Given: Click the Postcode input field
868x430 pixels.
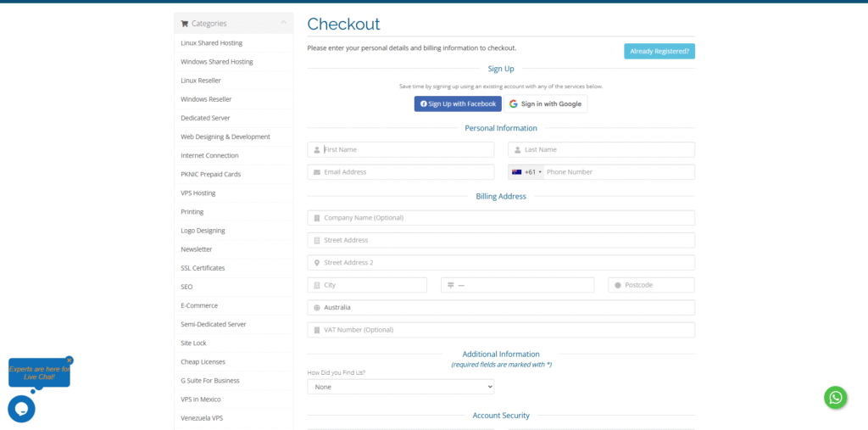Looking at the screenshot, I should pyautogui.click(x=651, y=285).
